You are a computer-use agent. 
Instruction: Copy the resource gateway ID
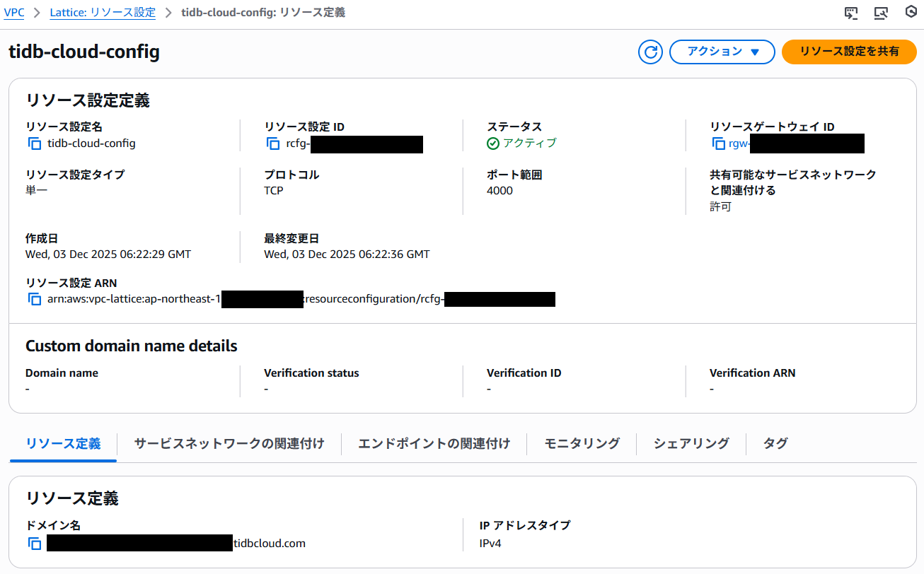[x=716, y=143]
